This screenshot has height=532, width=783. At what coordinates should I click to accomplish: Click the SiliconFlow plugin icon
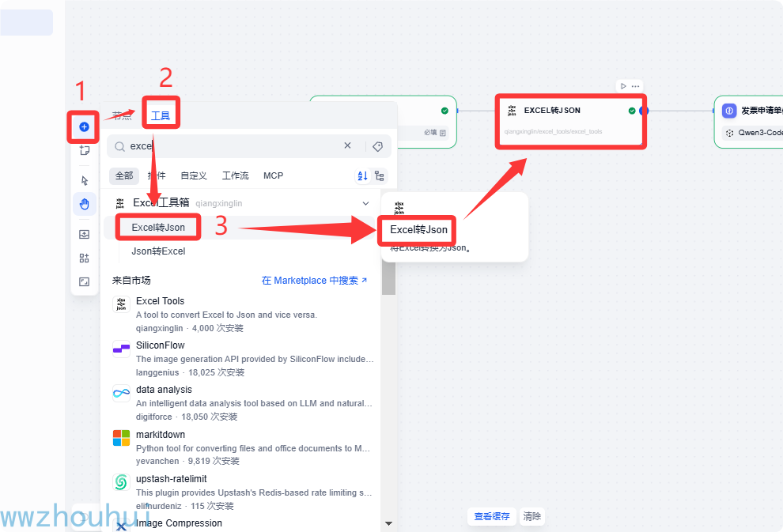[121, 349]
